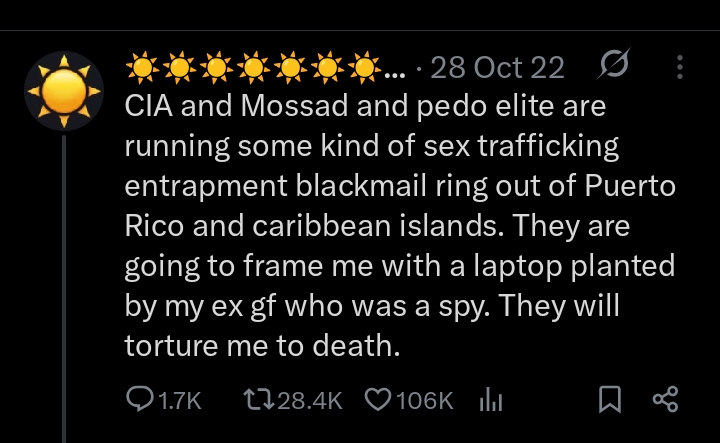Like the tweet with the heart icon
This screenshot has width=720, height=443.
(377, 400)
